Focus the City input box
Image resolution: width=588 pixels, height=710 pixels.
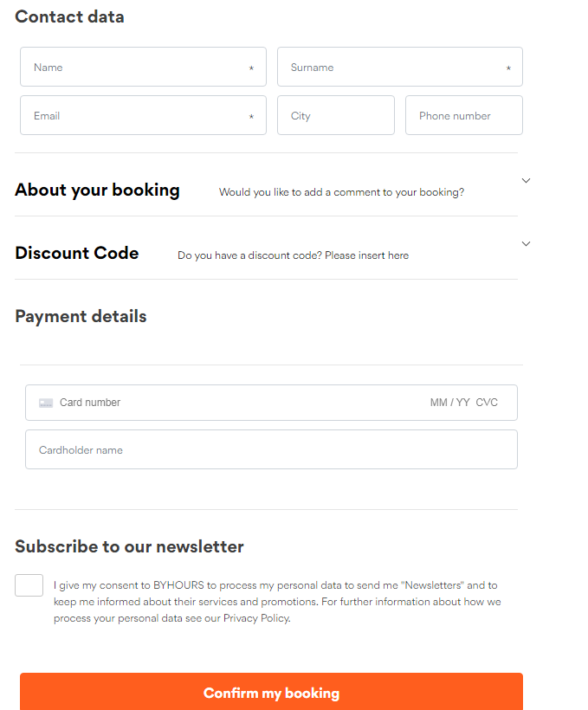tap(335, 116)
